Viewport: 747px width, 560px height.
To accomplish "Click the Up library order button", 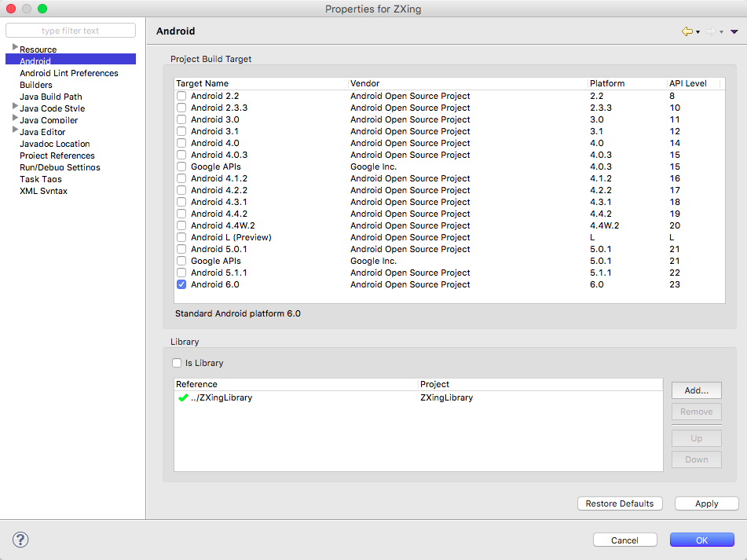I will click(x=697, y=438).
